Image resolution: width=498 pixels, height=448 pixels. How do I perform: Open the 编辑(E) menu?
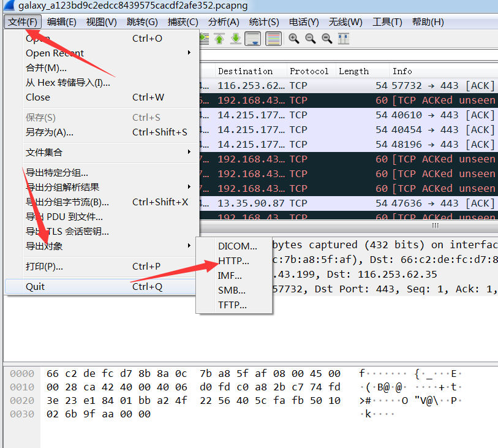point(62,22)
